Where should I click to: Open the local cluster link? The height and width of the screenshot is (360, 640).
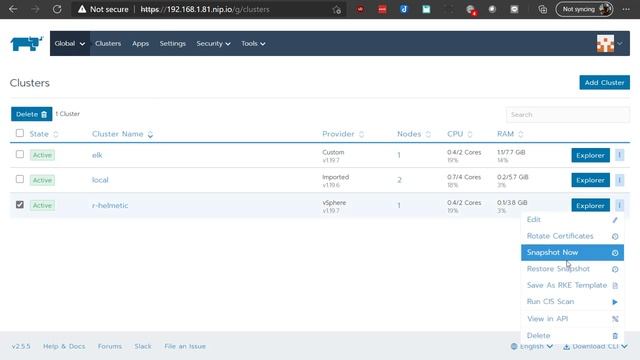coord(100,180)
